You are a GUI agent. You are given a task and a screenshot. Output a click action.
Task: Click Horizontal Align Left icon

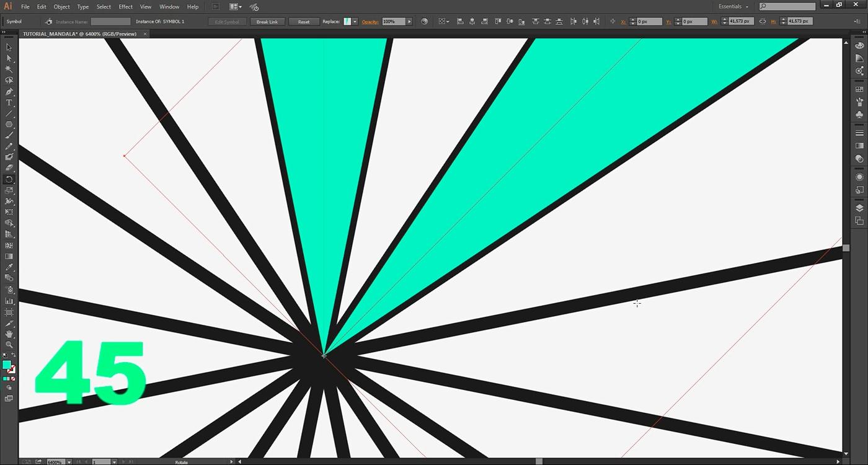coord(460,21)
